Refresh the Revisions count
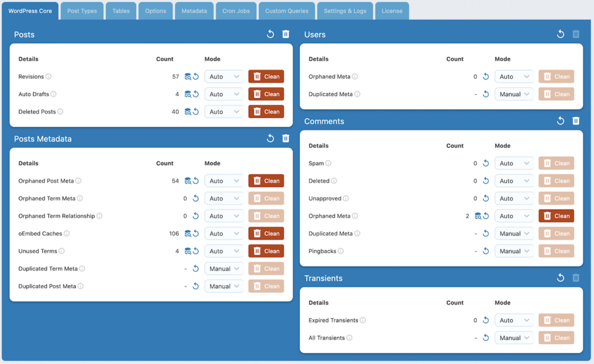Viewport: 594px width, 364px height. pyautogui.click(x=195, y=77)
